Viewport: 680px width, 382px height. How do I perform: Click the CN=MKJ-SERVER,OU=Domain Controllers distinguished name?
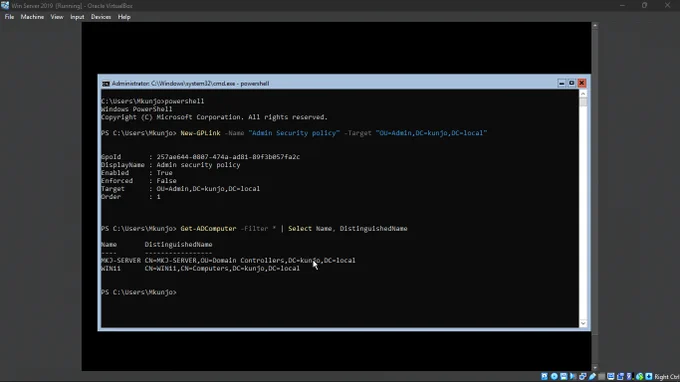click(250, 260)
